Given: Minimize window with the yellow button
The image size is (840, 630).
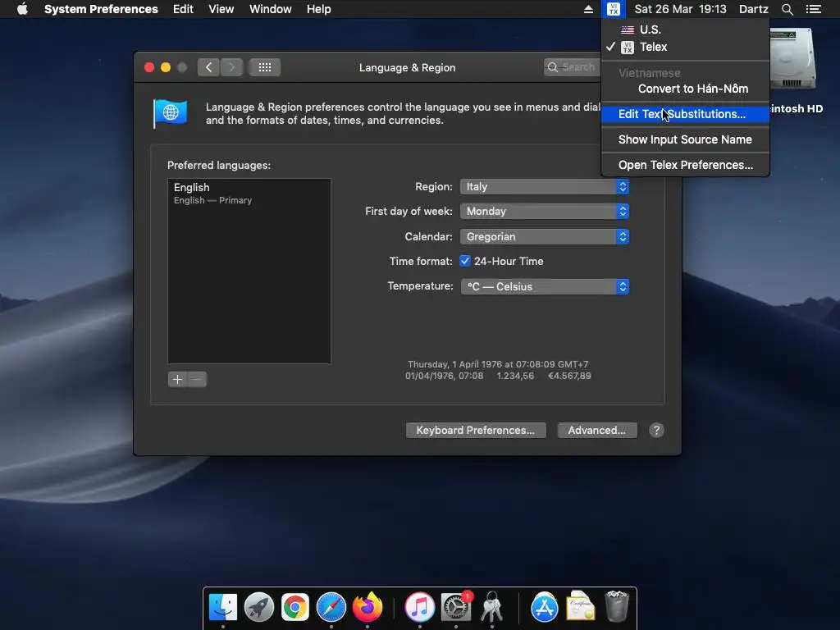Looking at the screenshot, I should click(x=166, y=67).
